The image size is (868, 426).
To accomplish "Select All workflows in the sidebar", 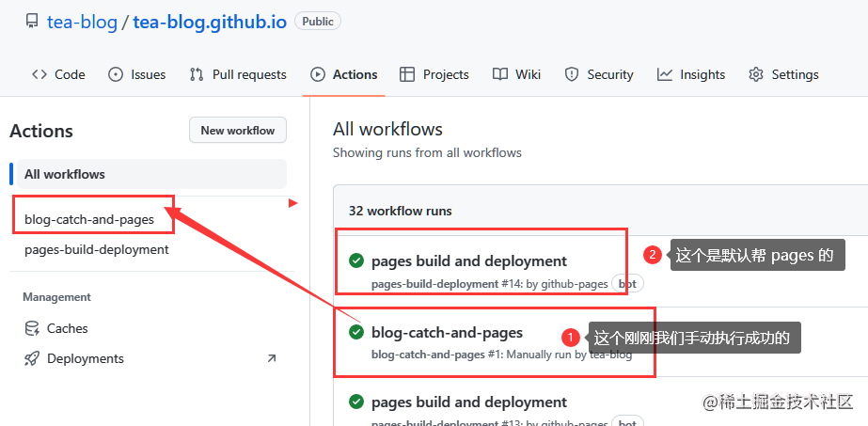I will pos(151,174).
